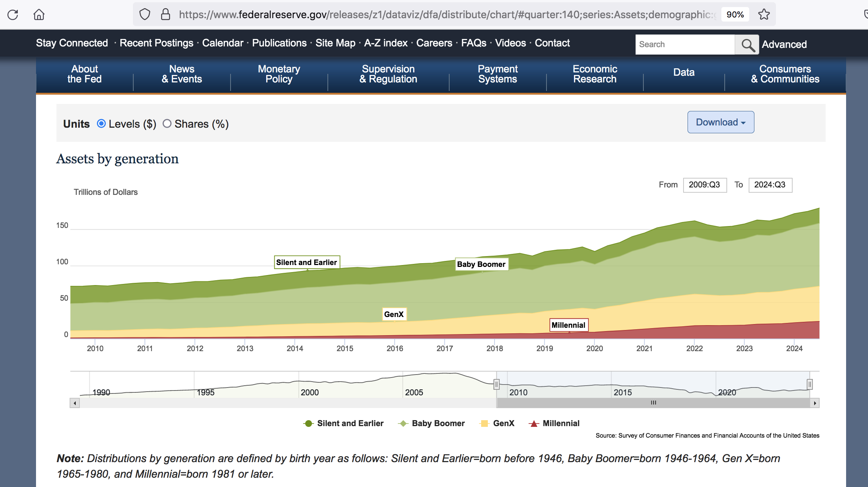Click the browser reload icon
This screenshot has height=487, width=868.
(x=13, y=15)
